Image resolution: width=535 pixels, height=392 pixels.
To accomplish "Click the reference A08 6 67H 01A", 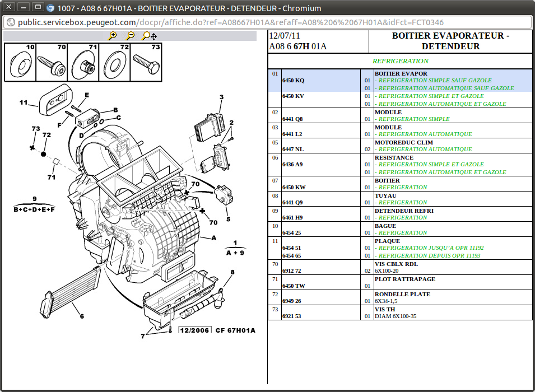I will pos(297,46).
